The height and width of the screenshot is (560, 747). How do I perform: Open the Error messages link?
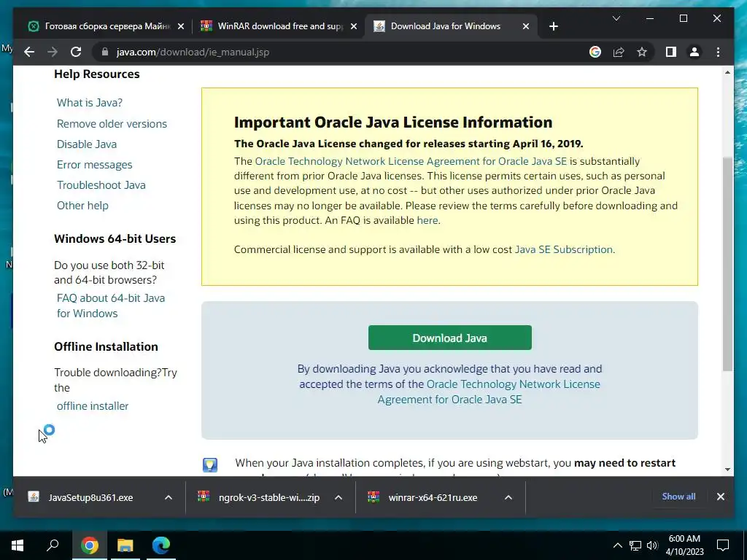tap(94, 165)
